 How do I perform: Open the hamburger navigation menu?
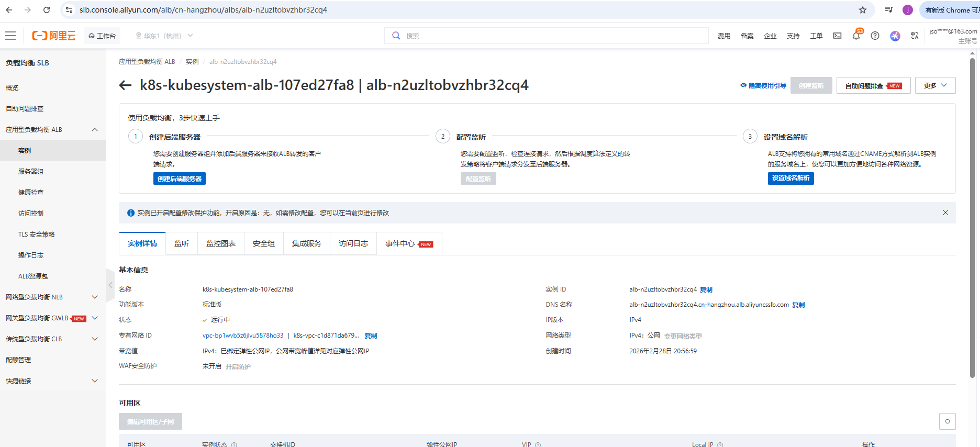coord(10,36)
